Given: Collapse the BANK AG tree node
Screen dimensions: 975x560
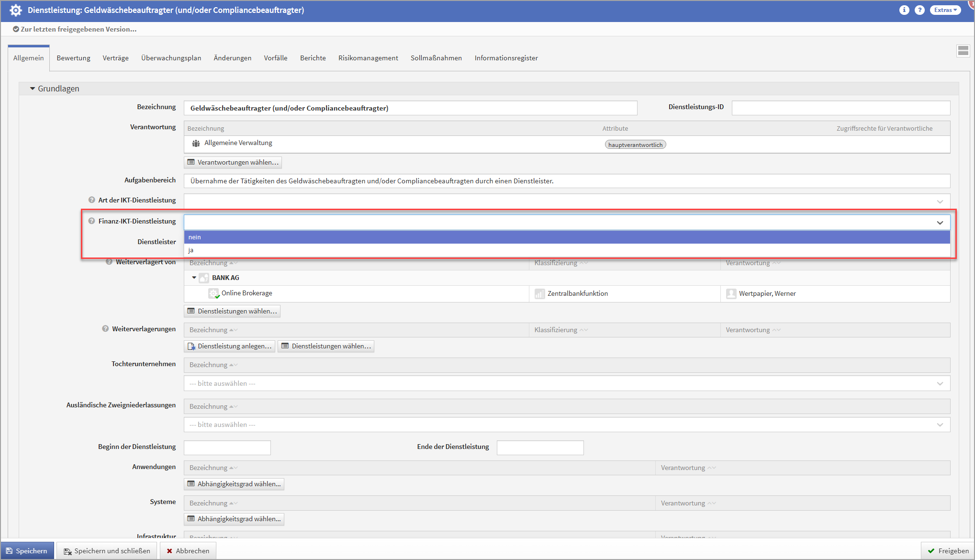Looking at the screenshot, I should (194, 278).
